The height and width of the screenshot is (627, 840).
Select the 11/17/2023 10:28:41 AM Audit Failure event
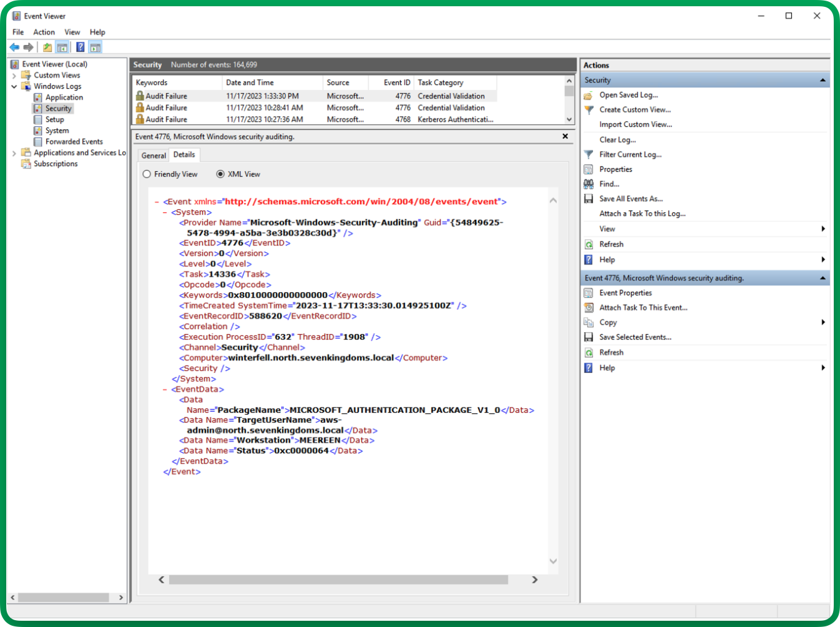315,108
